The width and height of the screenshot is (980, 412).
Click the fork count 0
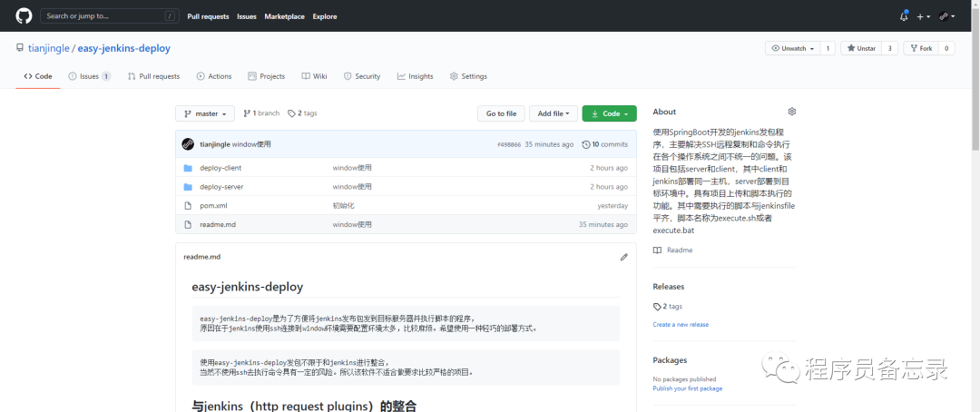pos(946,48)
